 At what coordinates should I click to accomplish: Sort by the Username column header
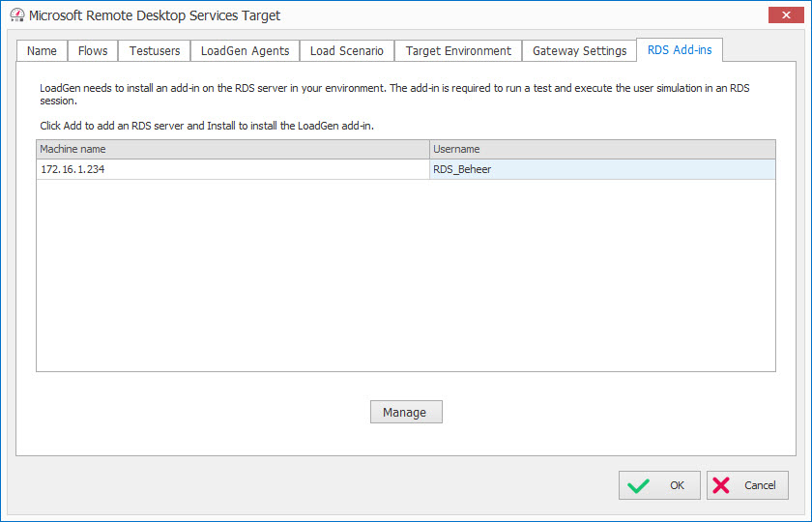tap(602, 149)
